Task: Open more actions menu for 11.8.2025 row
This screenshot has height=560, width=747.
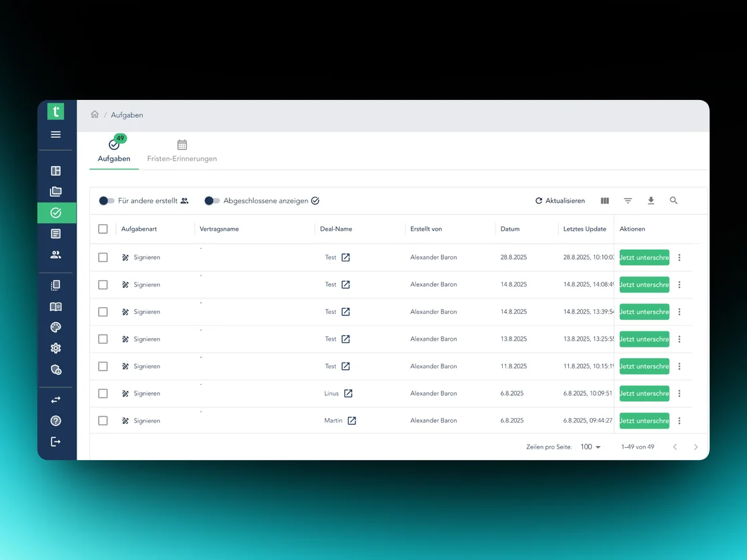Action: (x=680, y=366)
